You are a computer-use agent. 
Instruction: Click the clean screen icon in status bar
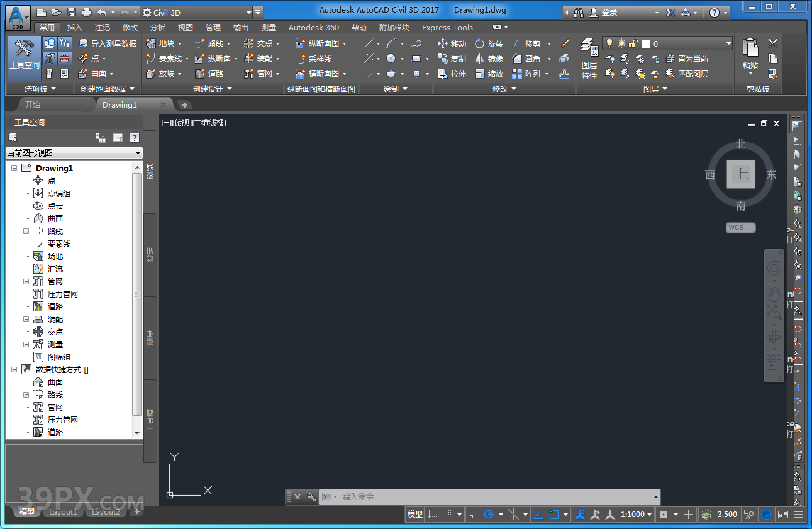[782, 514]
